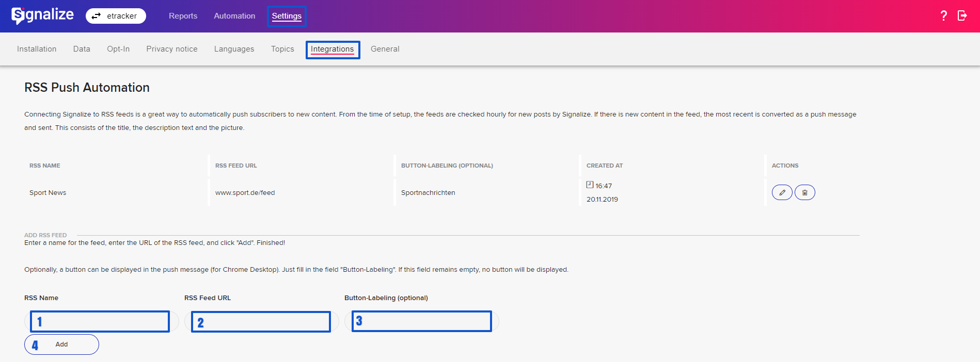980x362 pixels.
Task: Click the RSS Push Automation heading
Action: [x=87, y=88]
